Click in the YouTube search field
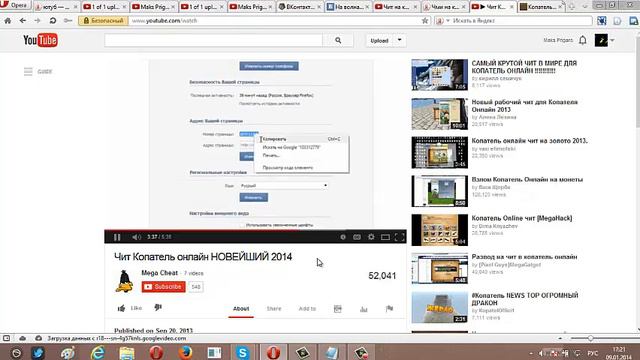The image size is (640, 360). point(213,40)
